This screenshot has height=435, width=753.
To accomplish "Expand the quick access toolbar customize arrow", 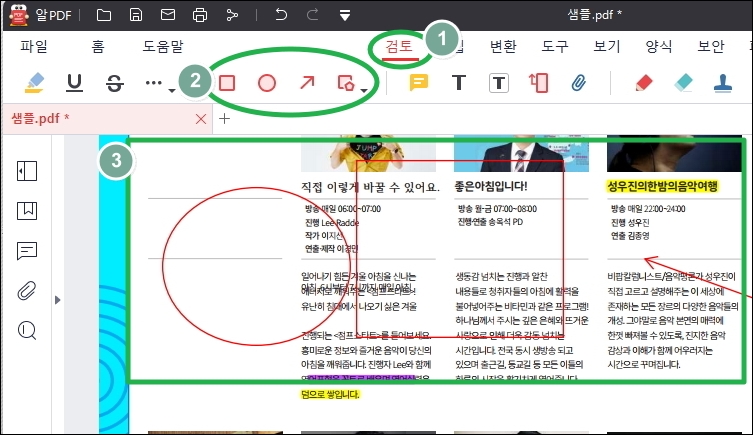I will [x=345, y=15].
